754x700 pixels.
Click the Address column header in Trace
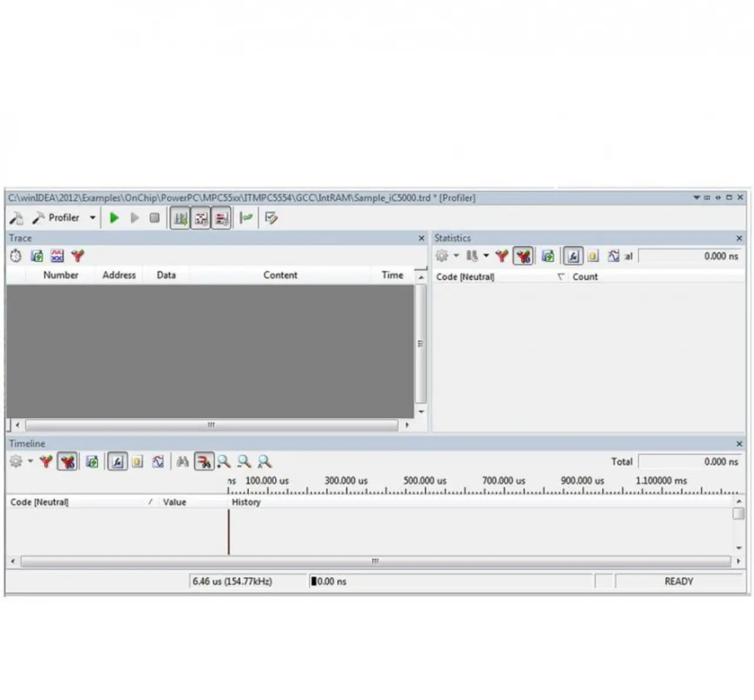click(x=119, y=275)
